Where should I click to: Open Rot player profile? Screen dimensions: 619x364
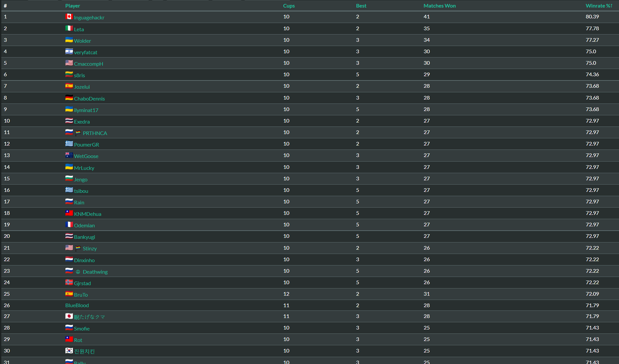click(x=78, y=340)
